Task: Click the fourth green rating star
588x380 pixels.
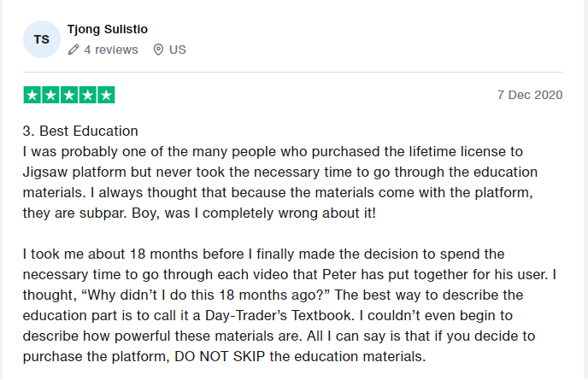Action: (88, 95)
